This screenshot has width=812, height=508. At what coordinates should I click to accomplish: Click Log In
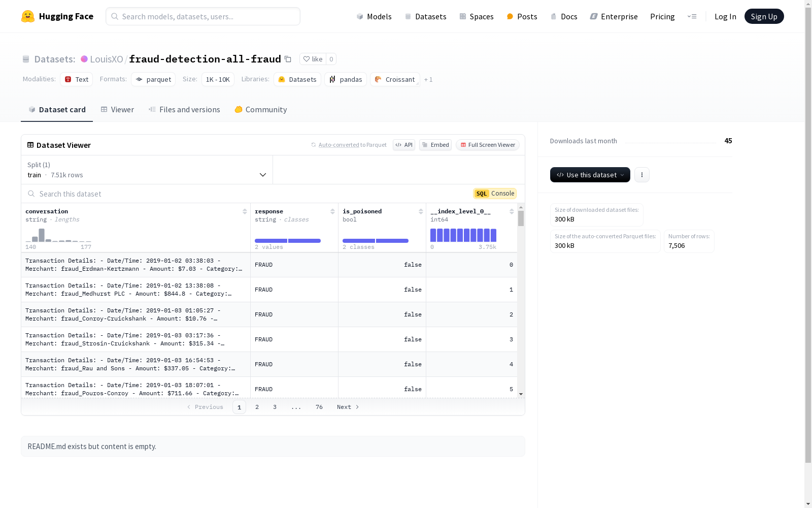725,16
